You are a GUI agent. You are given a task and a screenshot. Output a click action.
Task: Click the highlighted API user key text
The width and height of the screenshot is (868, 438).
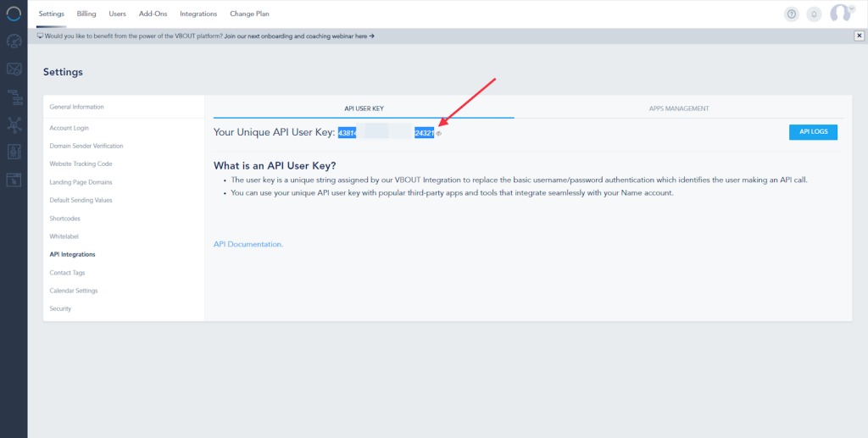tap(386, 132)
